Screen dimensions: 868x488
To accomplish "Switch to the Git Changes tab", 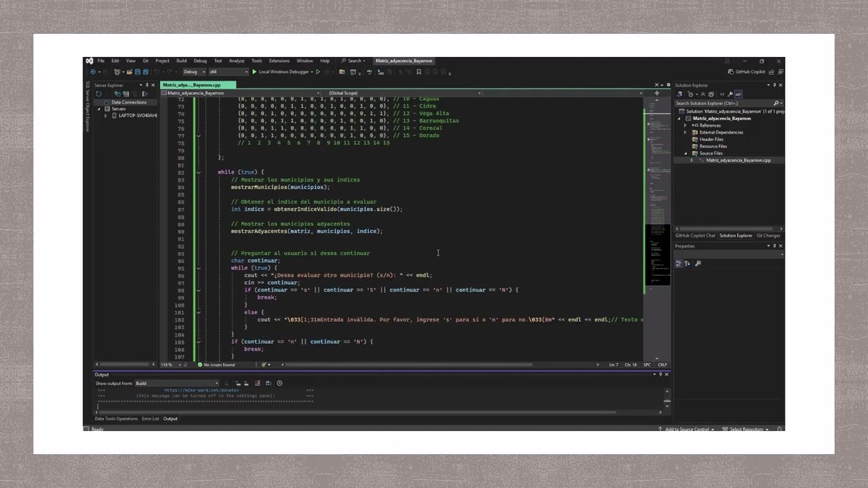I will [768, 236].
